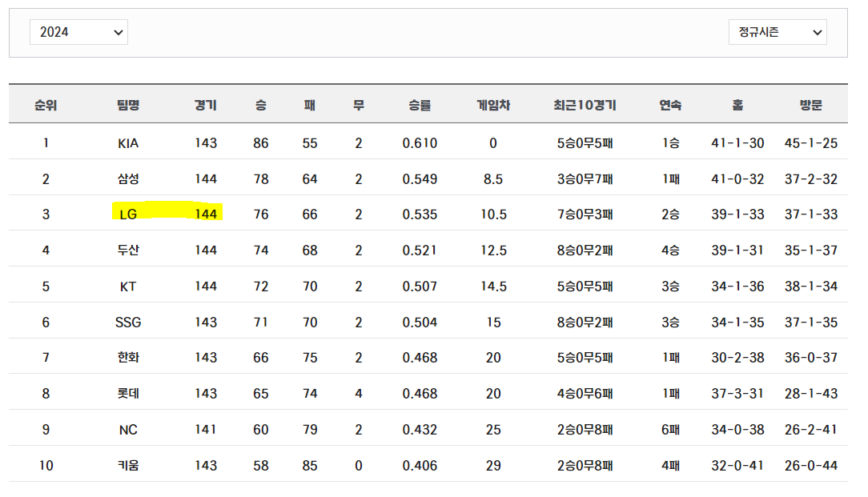Image resolution: width=868 pixels, height=497 pixels.
Task: Click the 게임차 column header
Action: coord(493,105)
